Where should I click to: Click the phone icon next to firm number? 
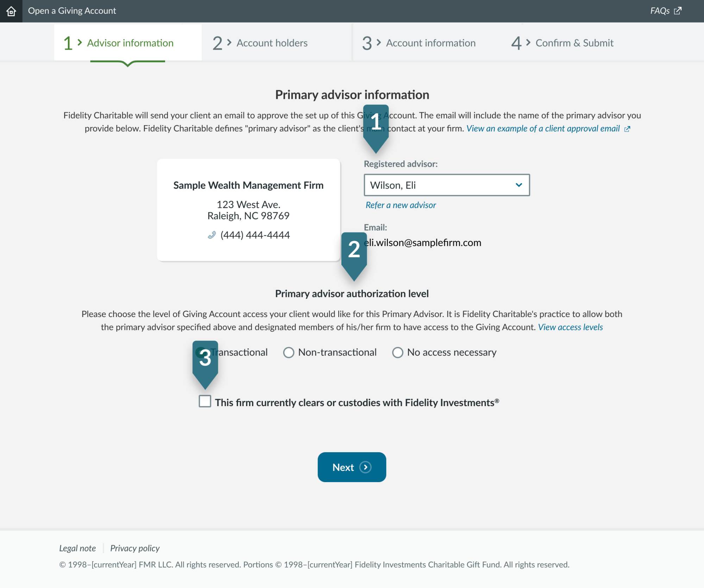point(212,235)
